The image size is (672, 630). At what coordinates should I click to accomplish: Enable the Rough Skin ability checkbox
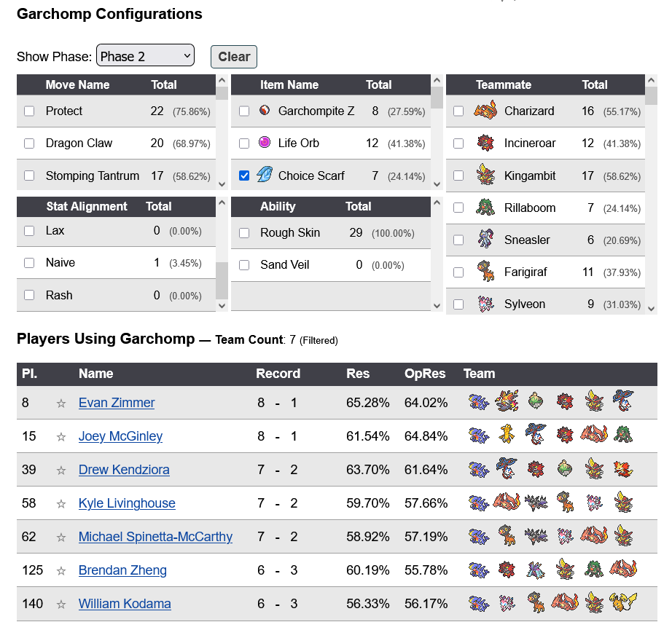coord(244,232)
